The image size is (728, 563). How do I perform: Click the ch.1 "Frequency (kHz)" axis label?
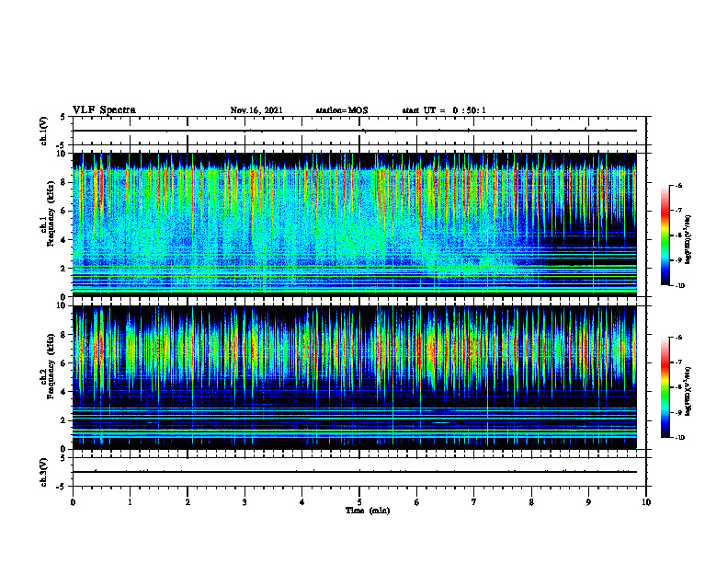tap(51, 213)
